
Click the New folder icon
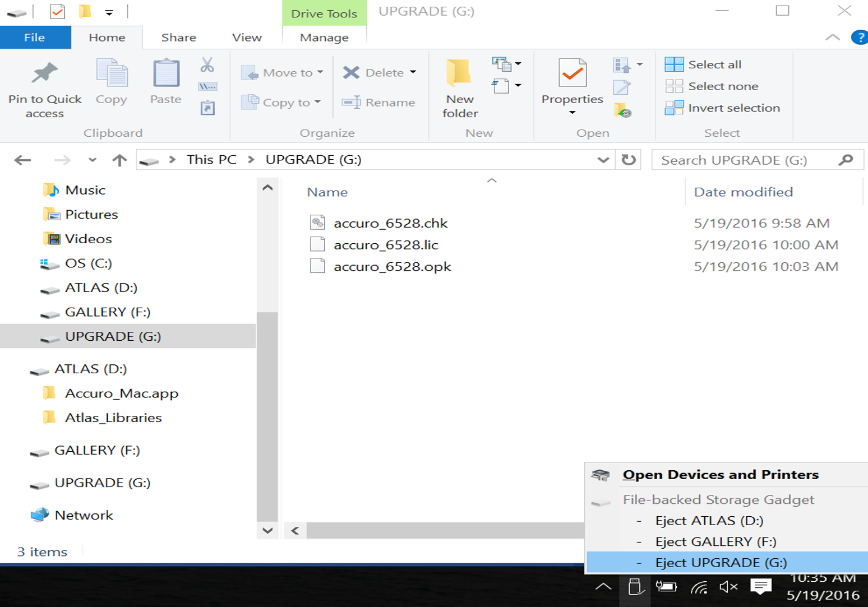(459, 73)
